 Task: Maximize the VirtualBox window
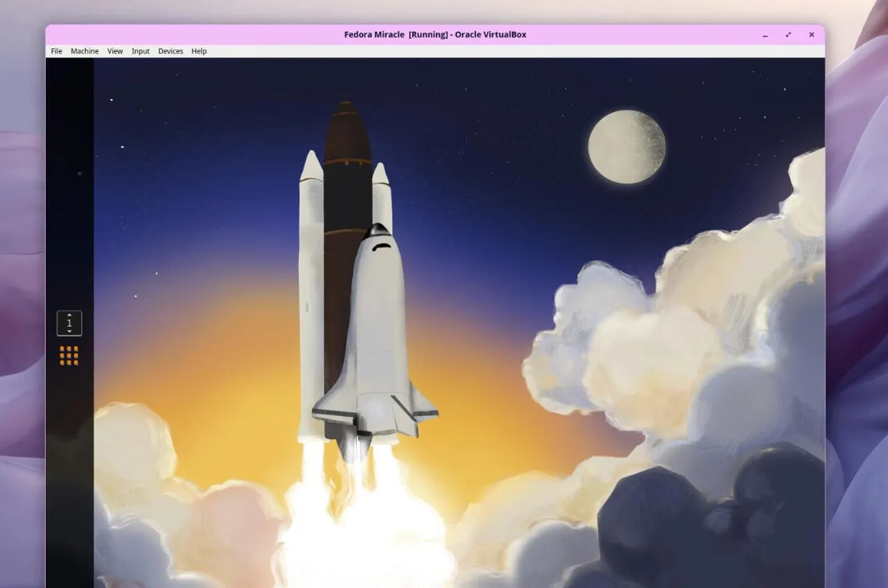click(x=788, y=35)
